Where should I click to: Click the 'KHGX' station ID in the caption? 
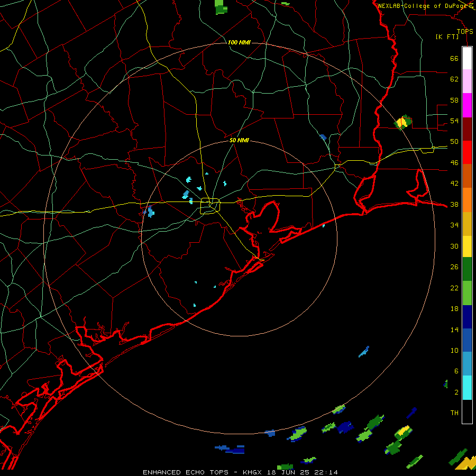pyautogui.click(x=252, y=472)
